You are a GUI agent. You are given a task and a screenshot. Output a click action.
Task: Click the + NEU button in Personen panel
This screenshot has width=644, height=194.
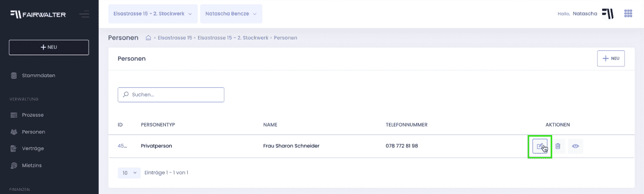pyautogui.click(x=611, y=58)
